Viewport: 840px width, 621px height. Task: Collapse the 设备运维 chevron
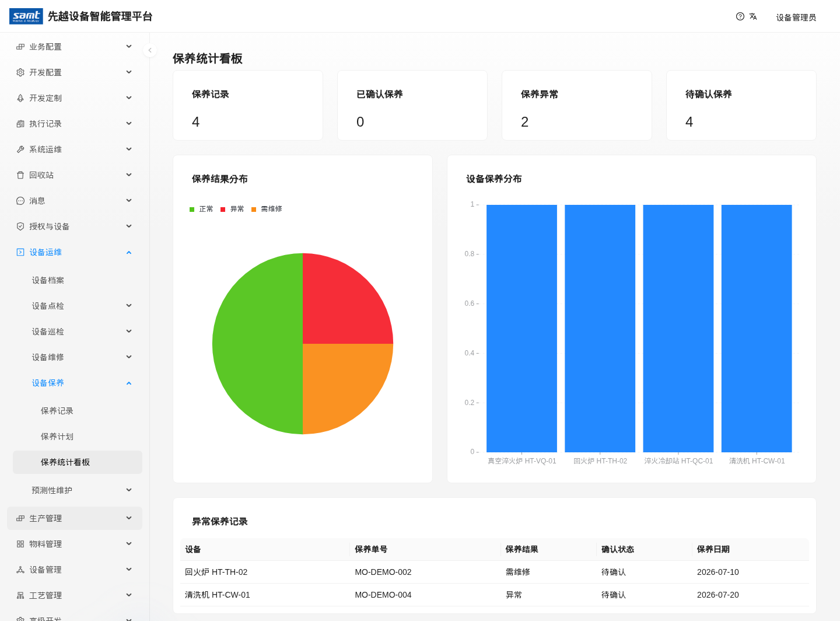(x=129, y=252)
